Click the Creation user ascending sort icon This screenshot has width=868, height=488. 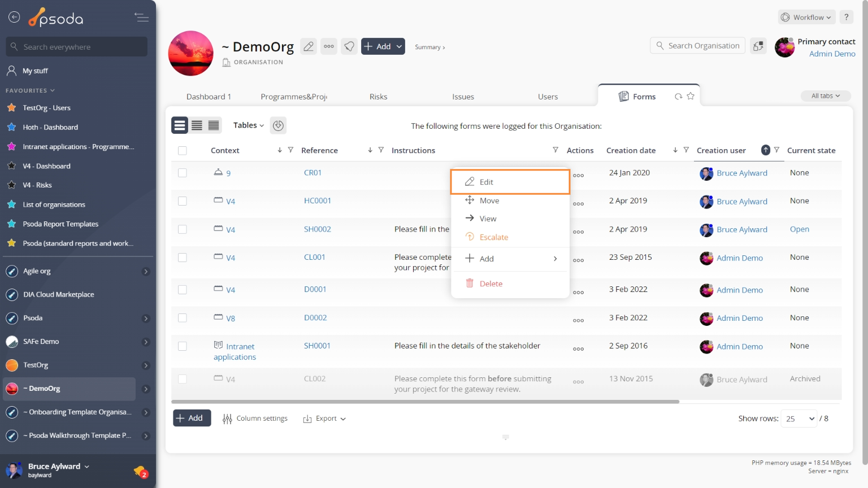point(766,150)
